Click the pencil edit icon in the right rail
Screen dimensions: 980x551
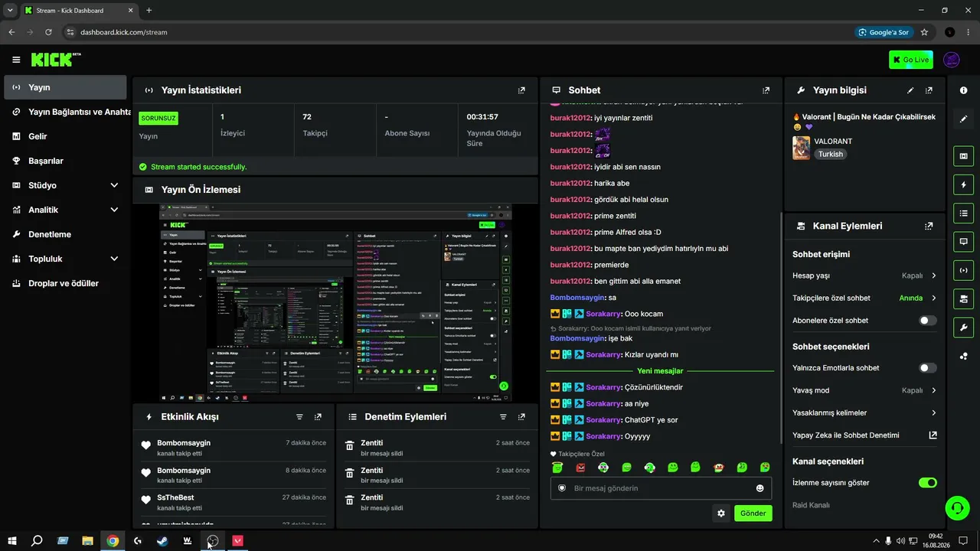[963, 119]
